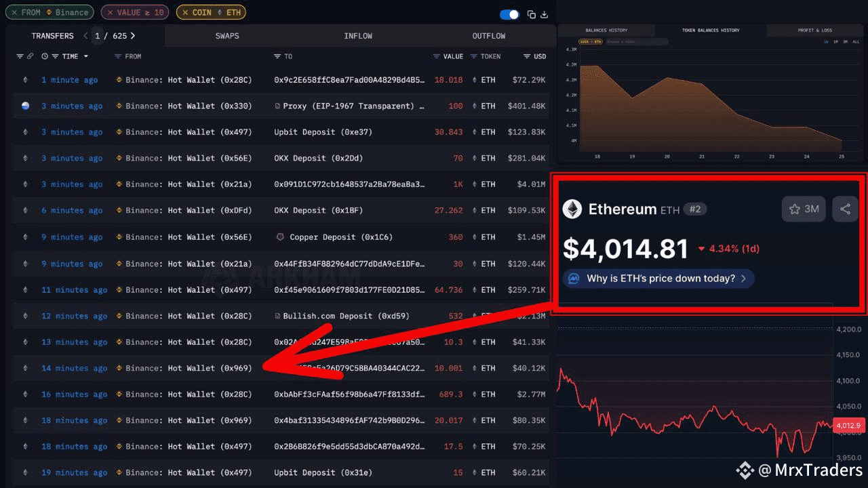Screen dimensions: 868x488
Task: Click the download icon above the table
Action: point(545,15)
